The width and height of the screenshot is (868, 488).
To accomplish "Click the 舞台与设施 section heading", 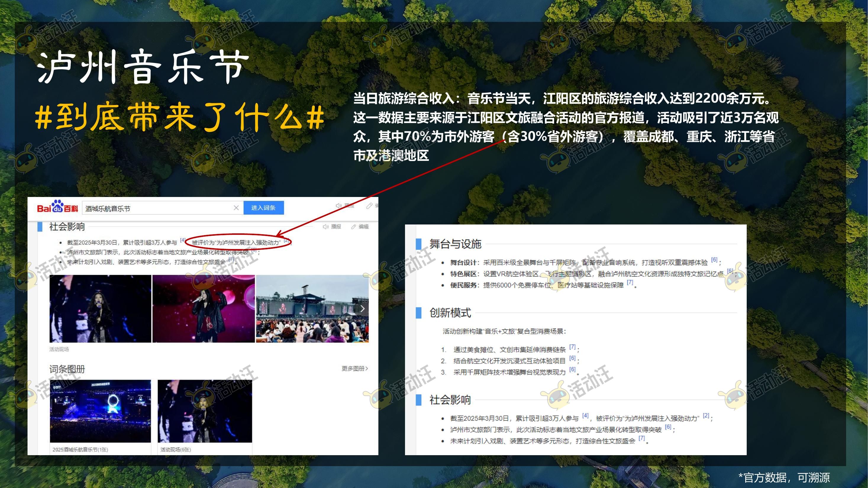I will click(x=455, y=244).
